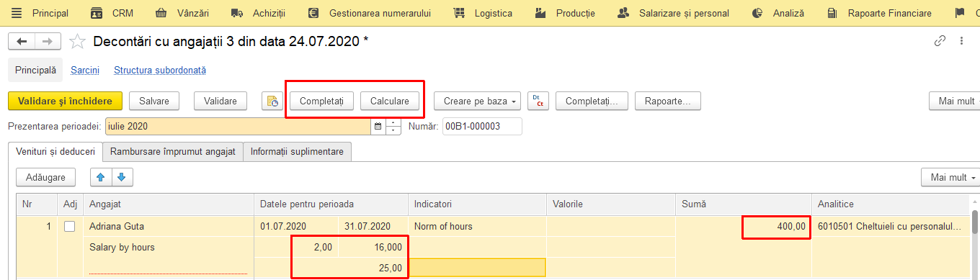Go back with the left arrow
This screenshot has height=280, width=980.
[x=21, y=41]
